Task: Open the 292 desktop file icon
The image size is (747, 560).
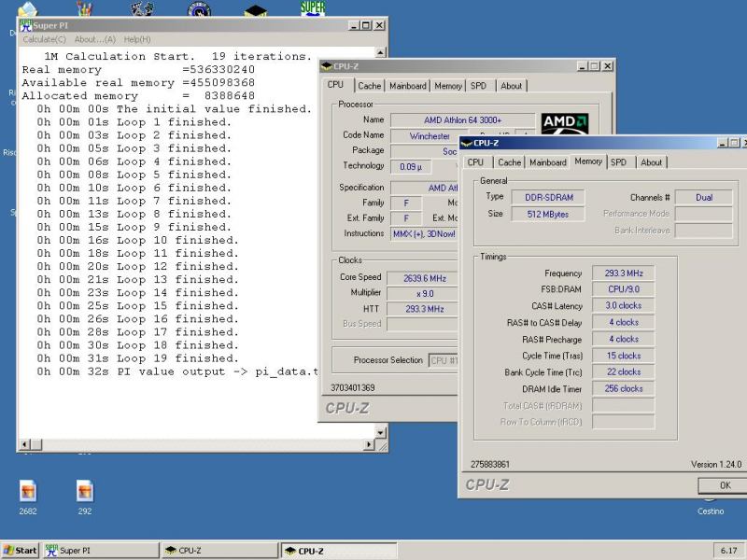Action: tap(85, 491)
